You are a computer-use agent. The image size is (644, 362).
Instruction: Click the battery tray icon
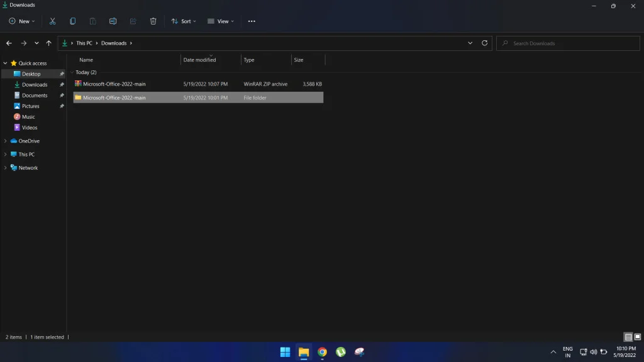pyautogui.click(x=604, y=352)
